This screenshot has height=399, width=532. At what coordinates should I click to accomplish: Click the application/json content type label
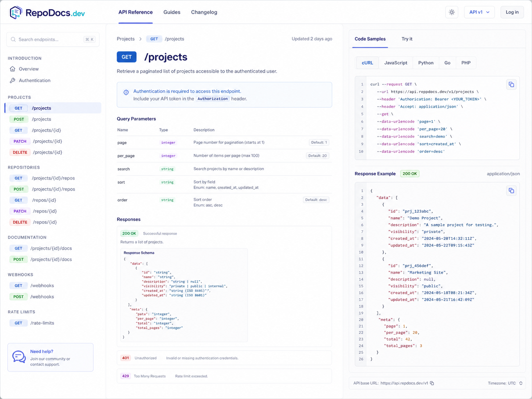tap(503, 174)
